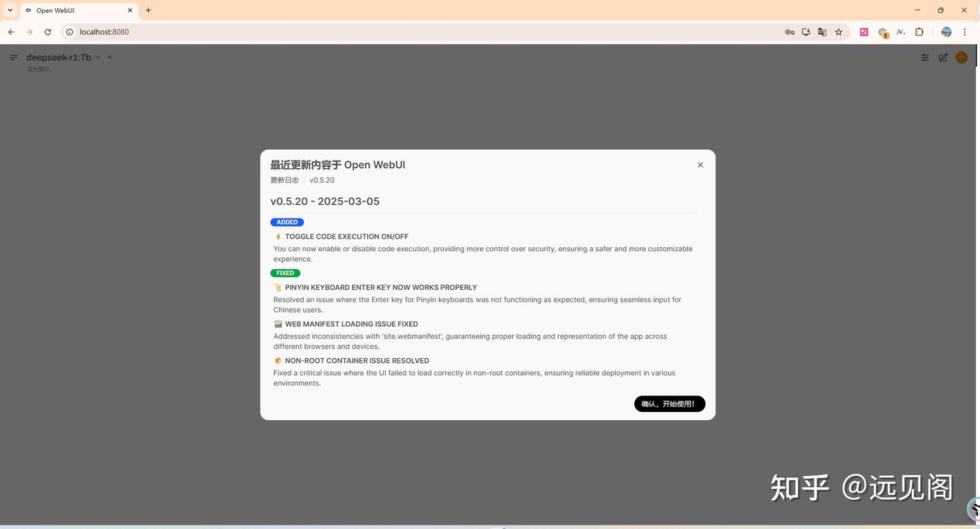The image size is (980, 529).
Task: Bookmark the page with the star icon
Action: (x=838, y=31)
